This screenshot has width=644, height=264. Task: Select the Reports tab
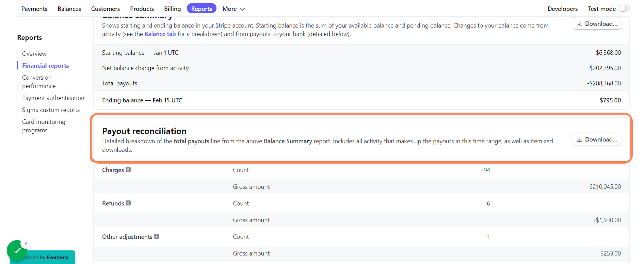click(x=202, y=9)
